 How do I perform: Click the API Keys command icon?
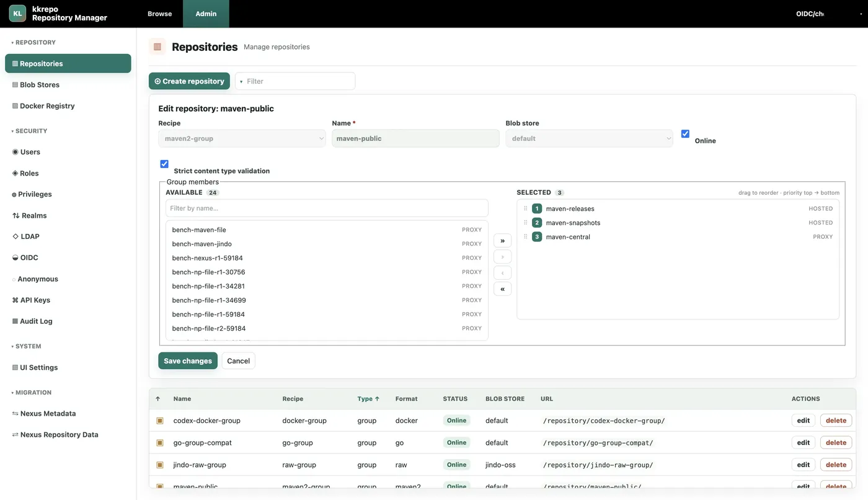(x=15, y=300)
